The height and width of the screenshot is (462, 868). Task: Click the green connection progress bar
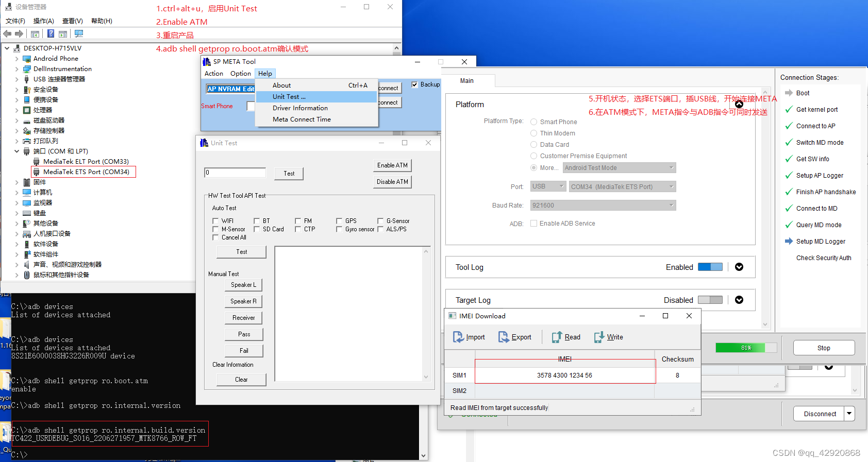(x=746, y=348)
